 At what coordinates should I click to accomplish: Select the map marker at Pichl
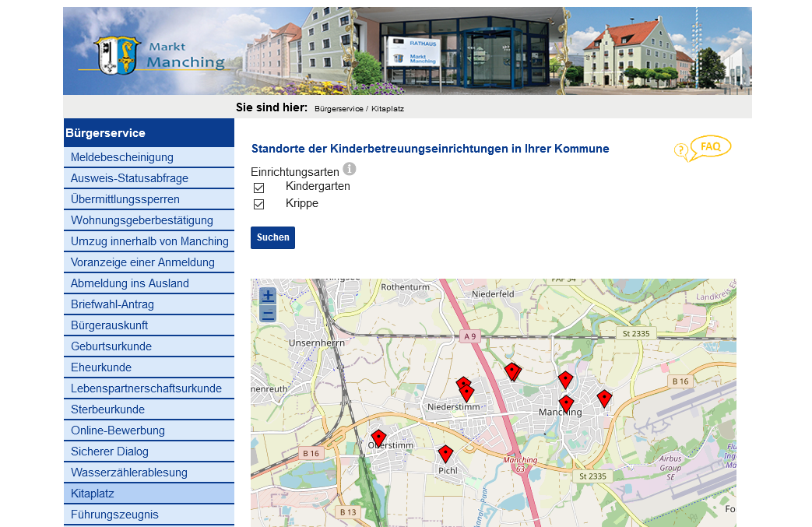click(x=445, y=453)
